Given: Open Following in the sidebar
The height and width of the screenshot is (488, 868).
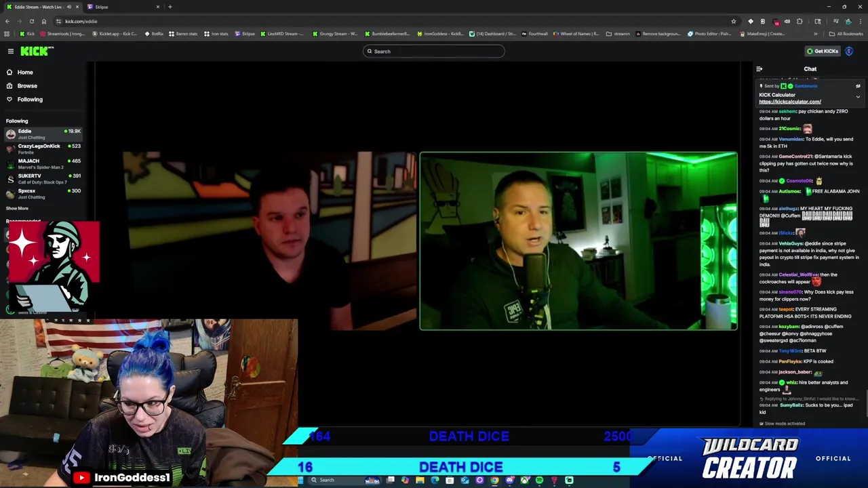Looking at the screenshot, I should point(30,99).
